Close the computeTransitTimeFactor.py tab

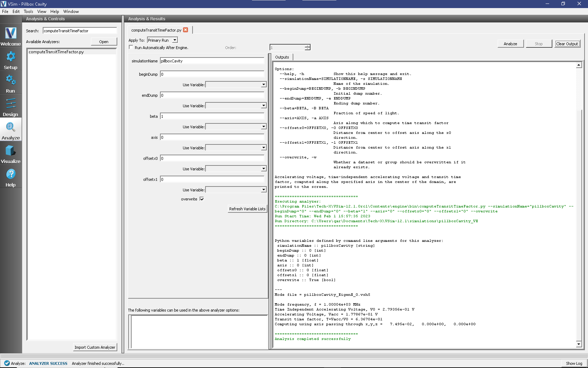pyautogui.click(x=185, y=30)
